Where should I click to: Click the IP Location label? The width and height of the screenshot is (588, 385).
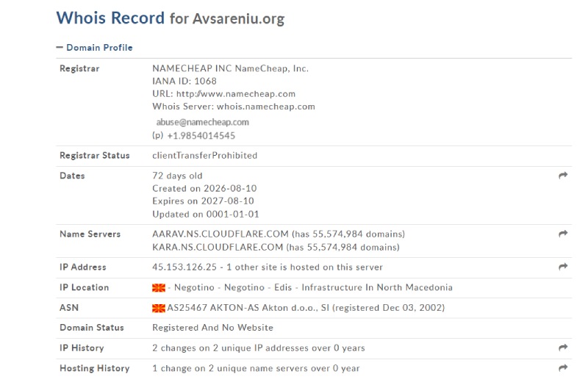(x=85, y=287)
